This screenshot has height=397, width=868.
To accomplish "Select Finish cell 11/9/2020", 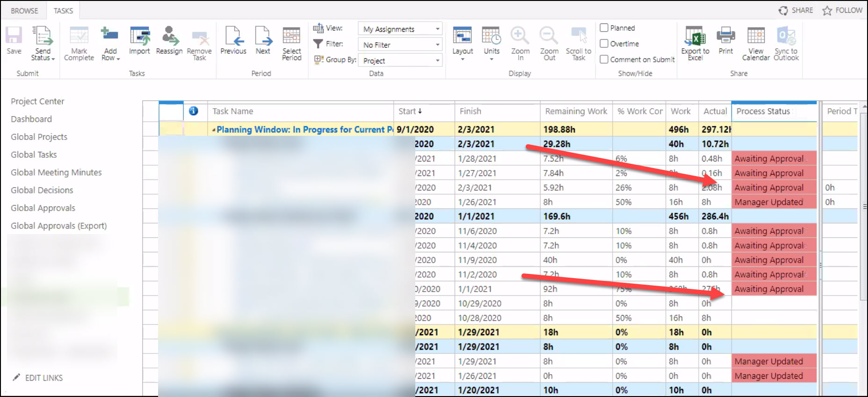I will click(x=497, y=260).
